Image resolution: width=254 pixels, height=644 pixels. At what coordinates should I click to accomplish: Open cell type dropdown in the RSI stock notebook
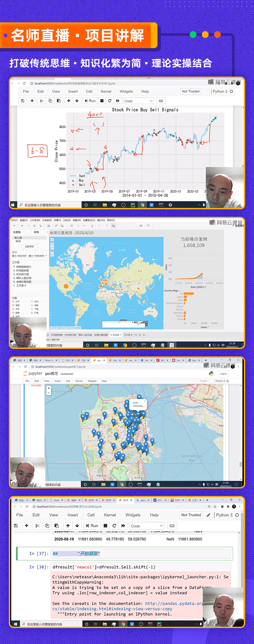click(139, 101)
